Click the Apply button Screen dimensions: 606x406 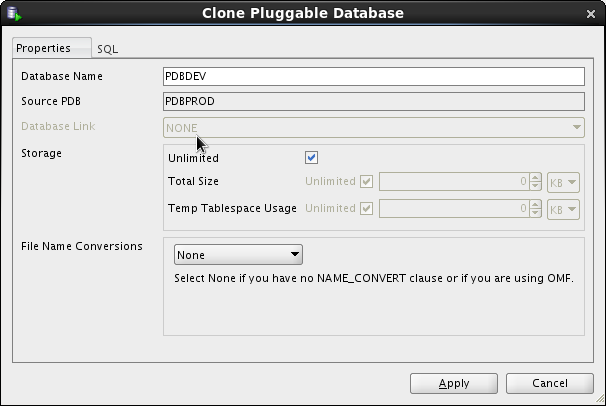click(454, 384)
